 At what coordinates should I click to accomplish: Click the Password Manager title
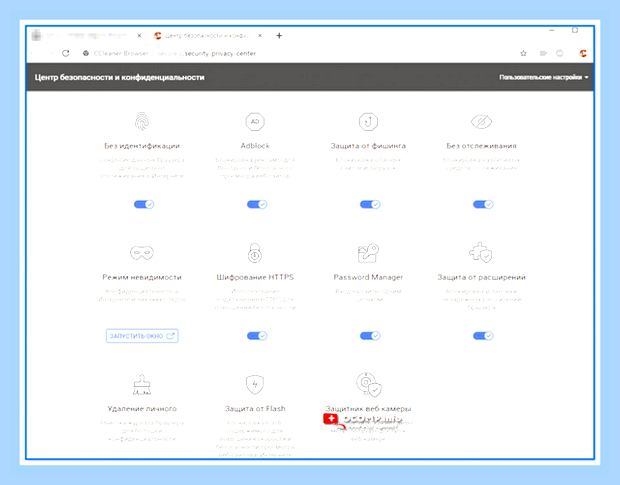pos(368,277)
